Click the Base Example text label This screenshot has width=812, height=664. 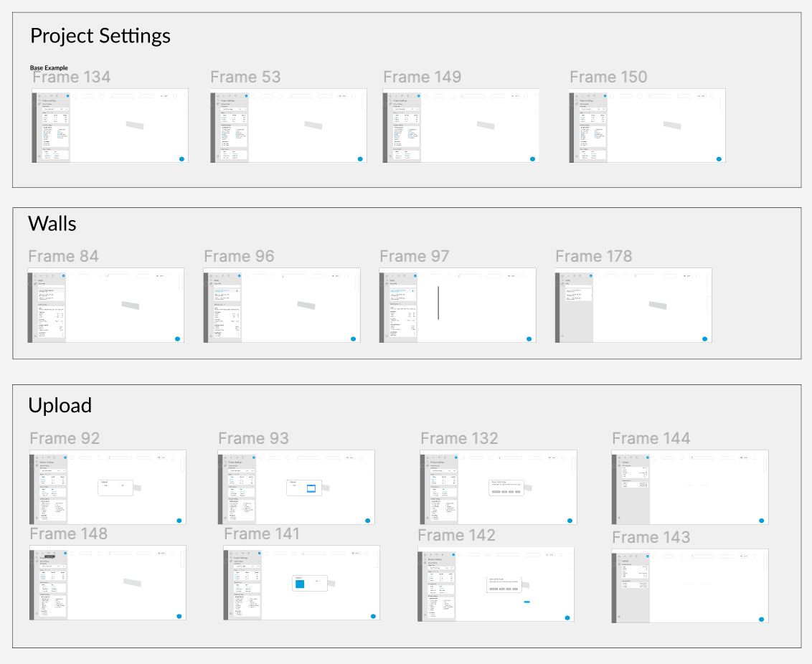(x=49, y=68)
